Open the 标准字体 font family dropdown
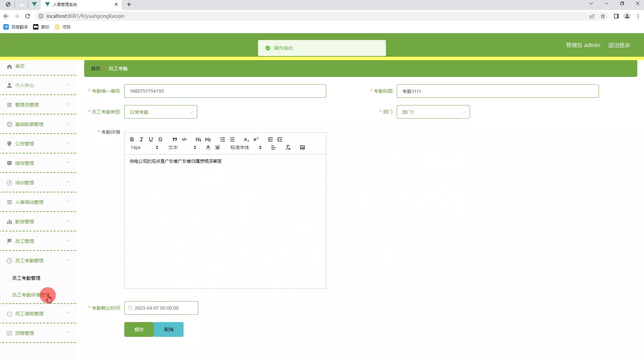The width and height of the screenshot is (644, 360). (x=246, y=147)
